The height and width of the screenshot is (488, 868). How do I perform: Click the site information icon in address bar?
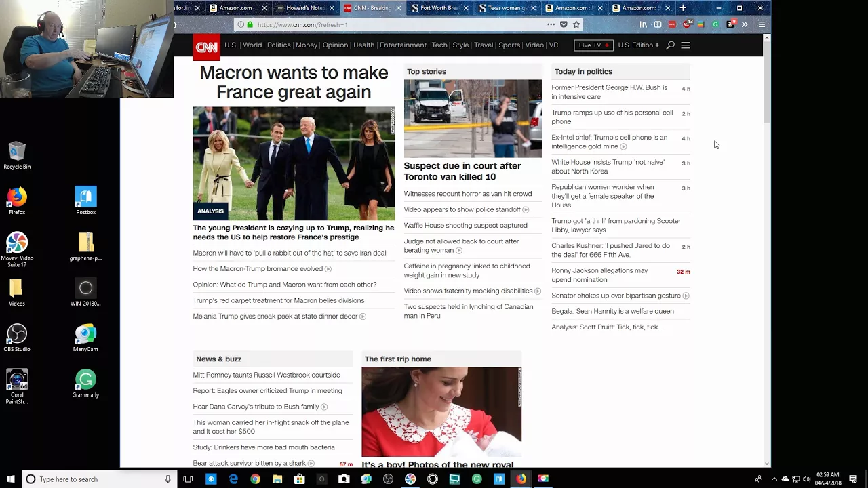coord(240,24)
